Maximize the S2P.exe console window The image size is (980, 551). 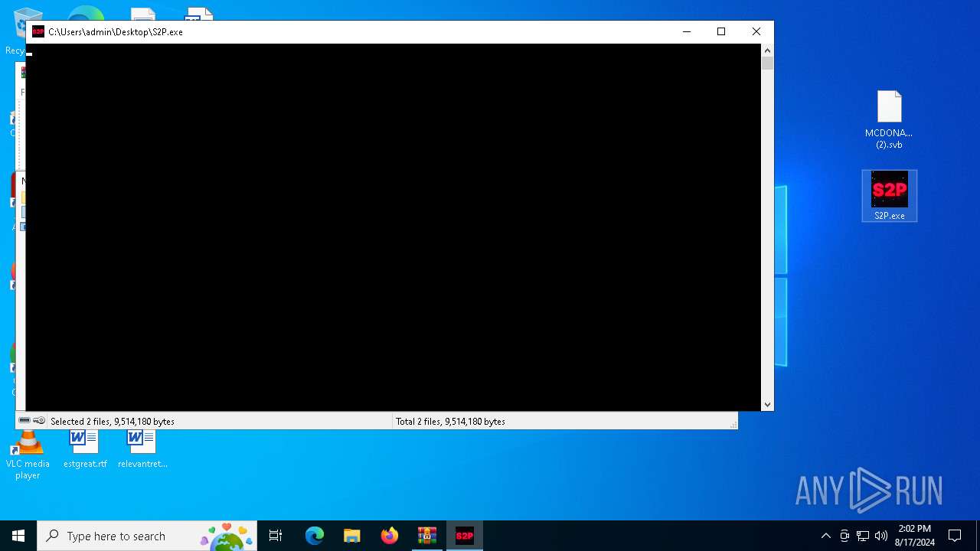721,31
